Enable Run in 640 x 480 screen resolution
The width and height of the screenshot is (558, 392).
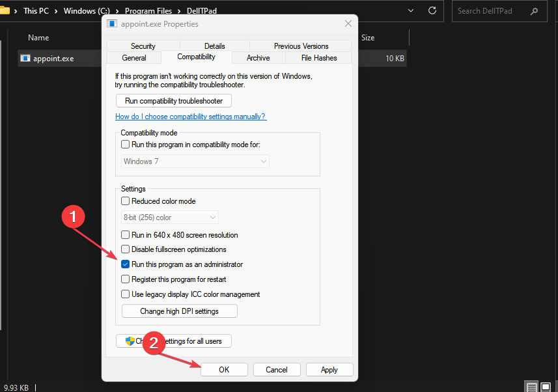click(x=125, y=234)
